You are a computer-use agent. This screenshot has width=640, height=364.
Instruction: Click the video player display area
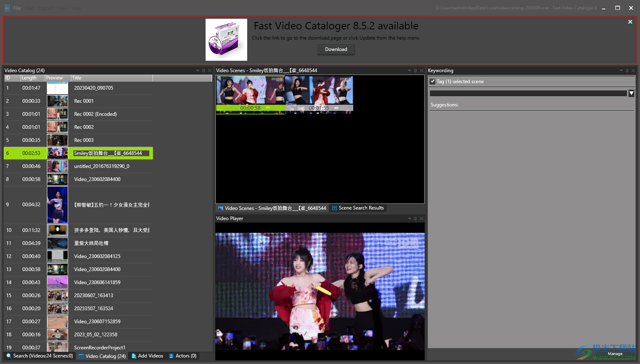tap(320, 291)
